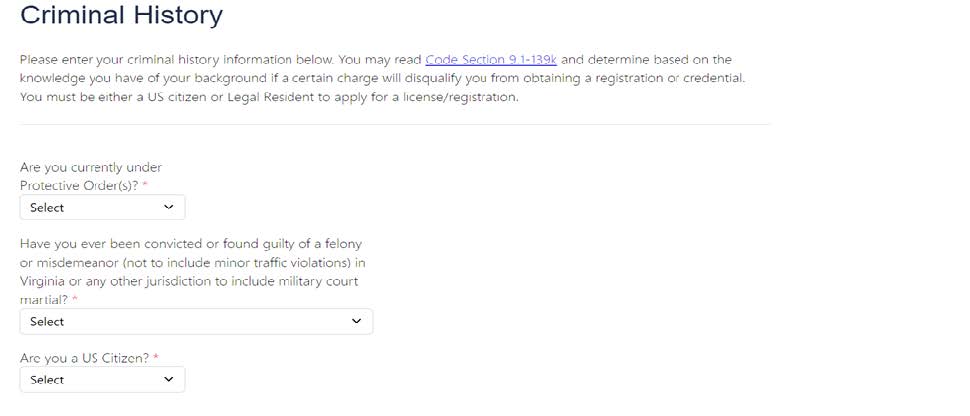The height and width of the screenshot is (416, 970).
Task: Click the red asterisk after Protective Order(s)
Action: (145, 186)
